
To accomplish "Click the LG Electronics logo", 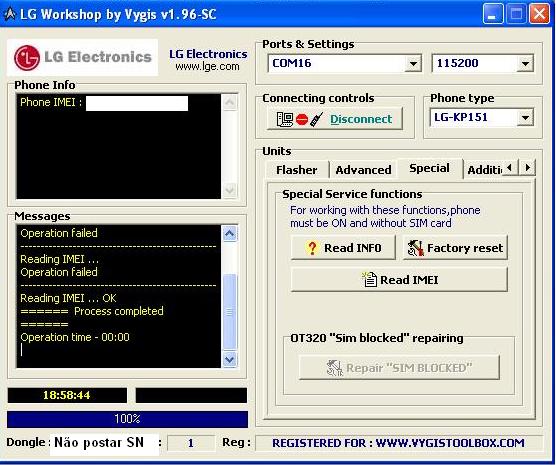I will 82,57.
